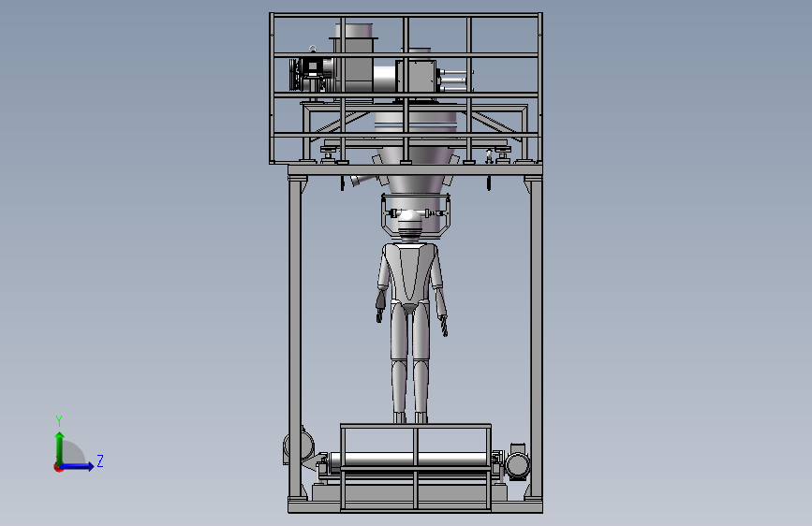
Task: Click the red origin dot of the triad
Action: (58, 467)
